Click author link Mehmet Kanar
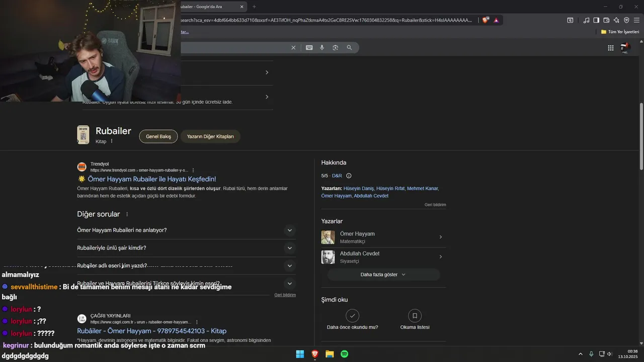The image size is (644, 362). 423,189
